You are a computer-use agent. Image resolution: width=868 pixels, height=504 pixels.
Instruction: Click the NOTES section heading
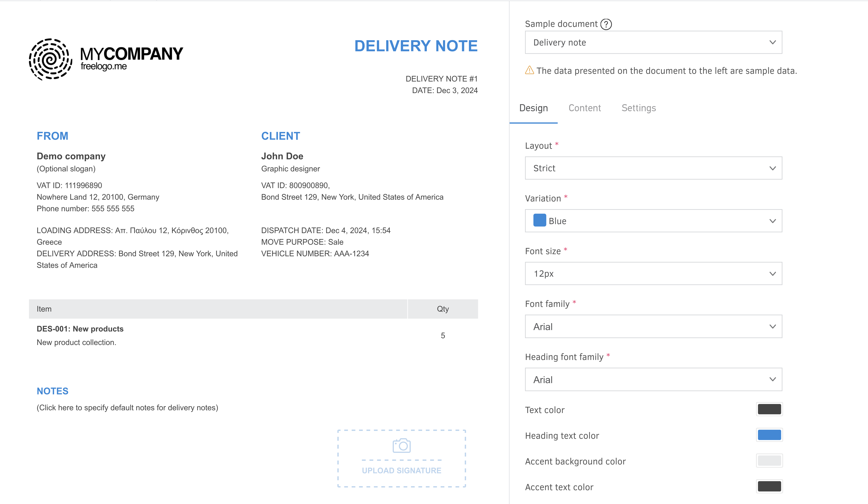point(52,391)
